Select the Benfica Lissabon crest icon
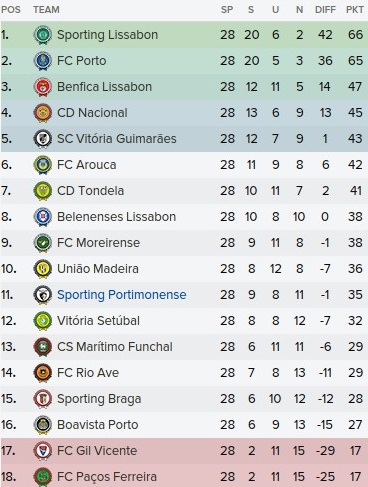This screenshot has height=487, width=368. pos(43,87)
